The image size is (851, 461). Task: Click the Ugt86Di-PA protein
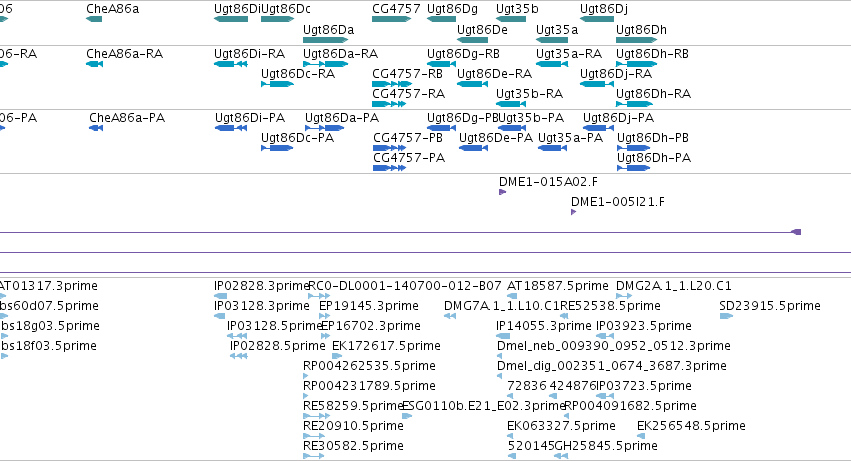click(231, 128)
